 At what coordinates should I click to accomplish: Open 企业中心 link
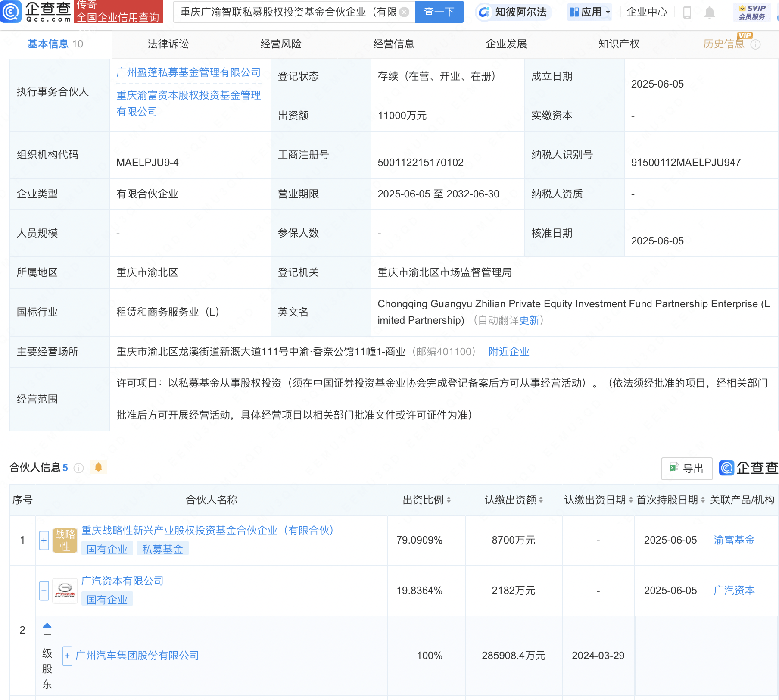click(647, 12)
